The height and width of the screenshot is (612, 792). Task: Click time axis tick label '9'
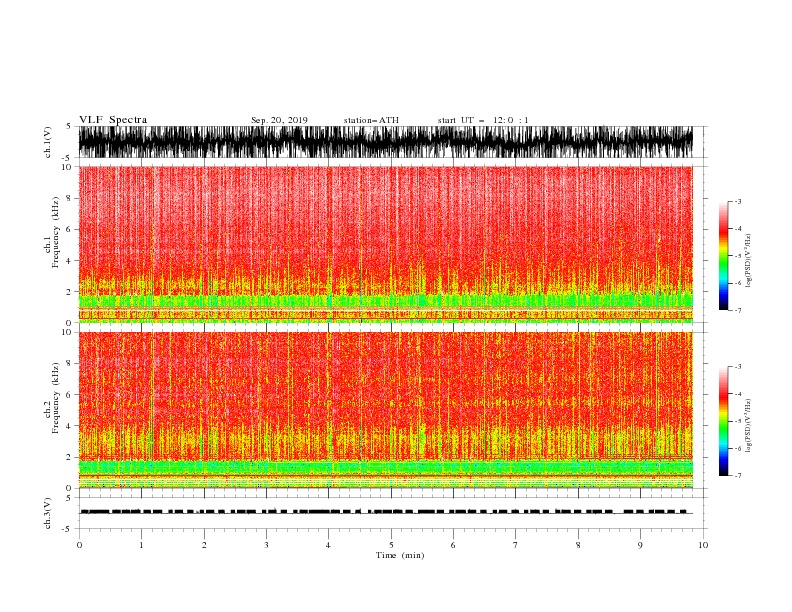coord(640,545)
